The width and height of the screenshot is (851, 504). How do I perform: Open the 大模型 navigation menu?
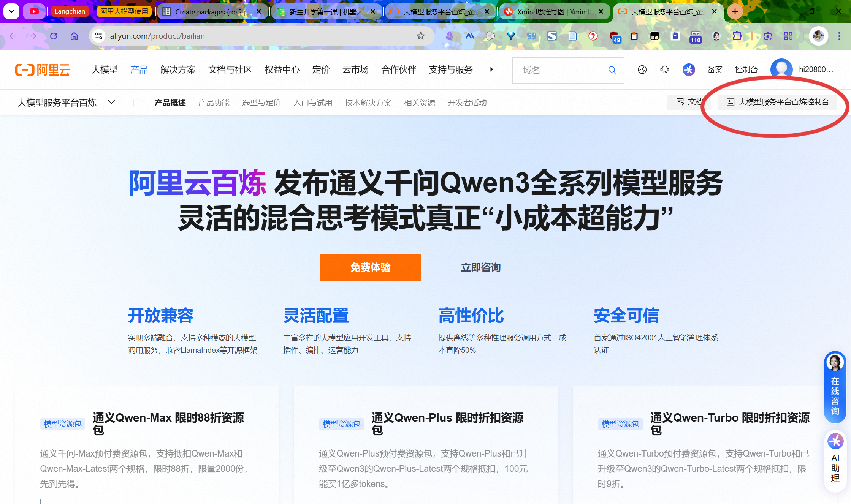(105, 70)
